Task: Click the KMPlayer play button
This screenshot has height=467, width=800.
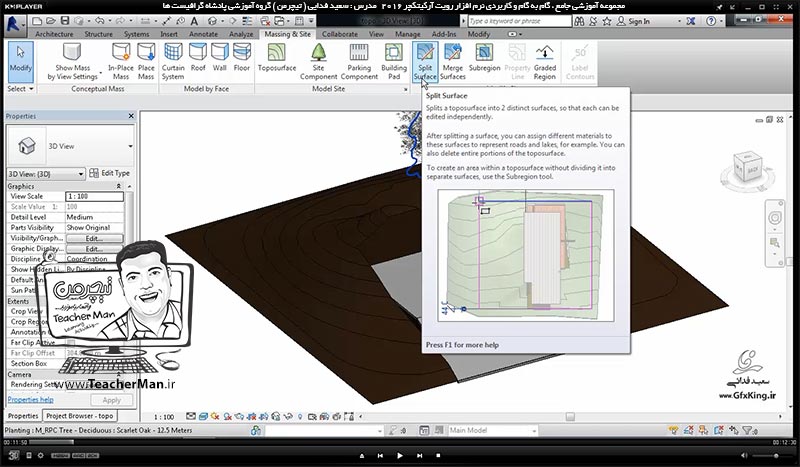Action: point(400,455)
